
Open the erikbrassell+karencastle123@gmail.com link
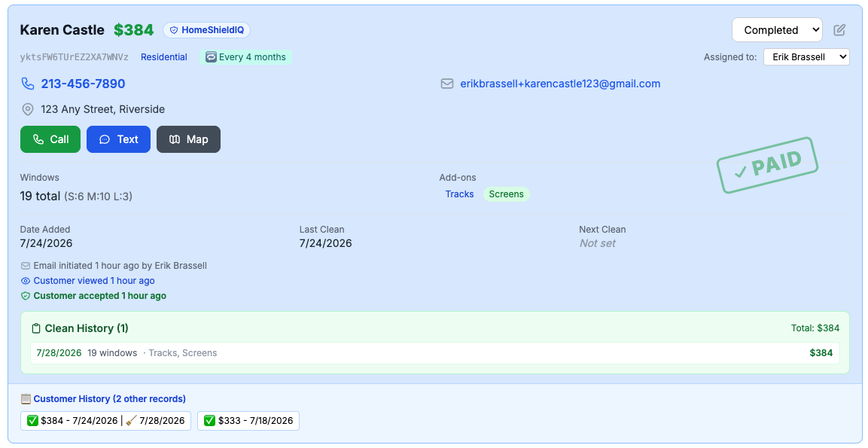[560, 84]
